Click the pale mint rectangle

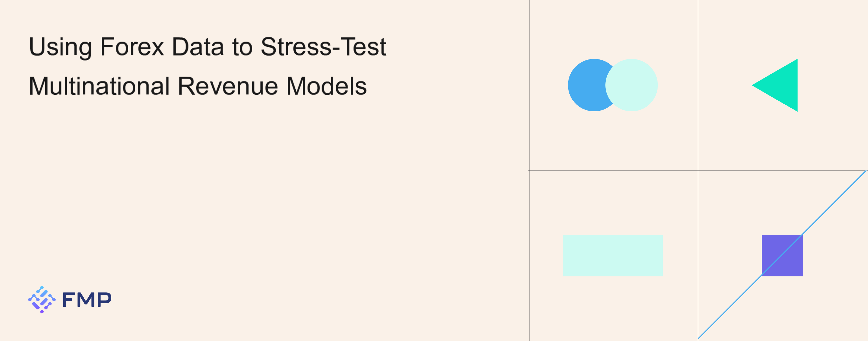(x=612, y=256)
